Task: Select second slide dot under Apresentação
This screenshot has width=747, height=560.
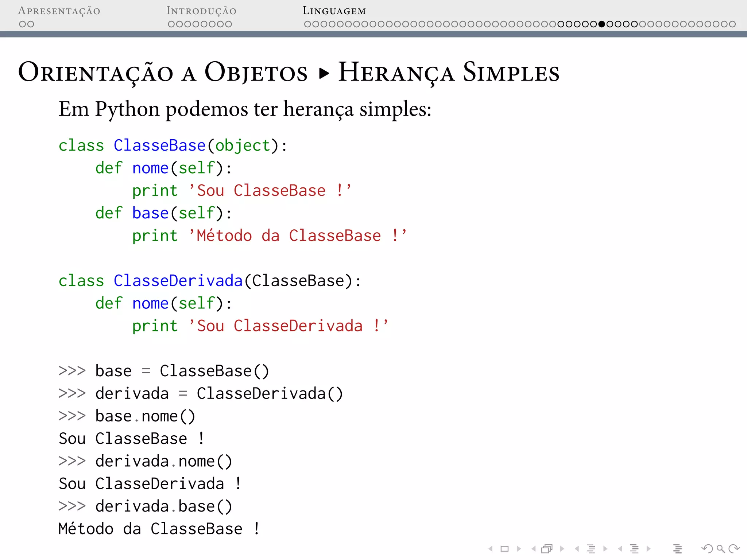Action: 31,24
